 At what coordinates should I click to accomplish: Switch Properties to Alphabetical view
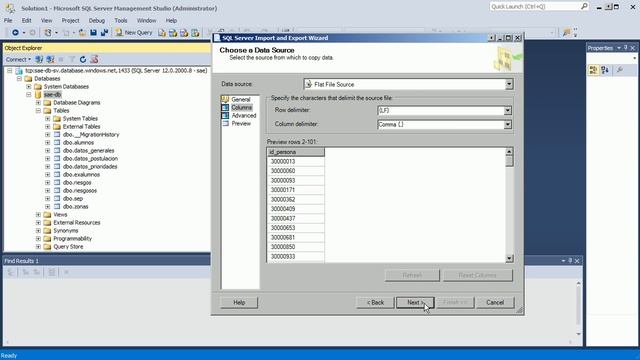tap(605, 70)
